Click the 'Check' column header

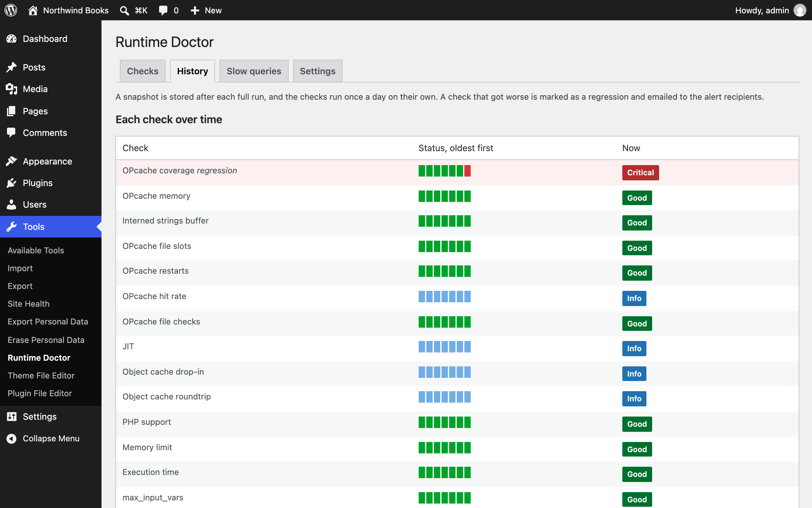point(135,148)
